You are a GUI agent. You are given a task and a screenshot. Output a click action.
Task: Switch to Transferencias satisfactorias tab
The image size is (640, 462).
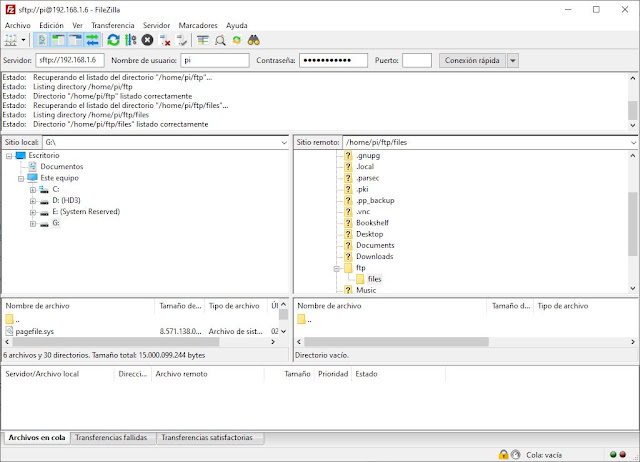click(207, 438)
